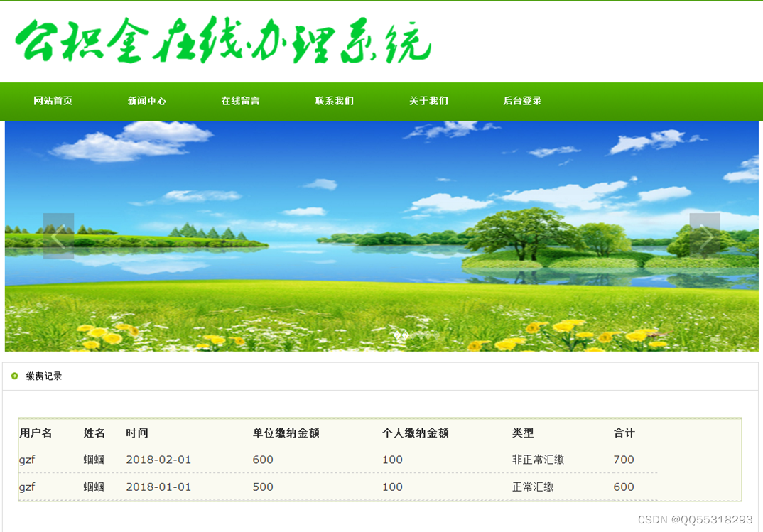Open the 网站首页 menu item
This screenshot has width=763, height=532.
tap(53, 101)
